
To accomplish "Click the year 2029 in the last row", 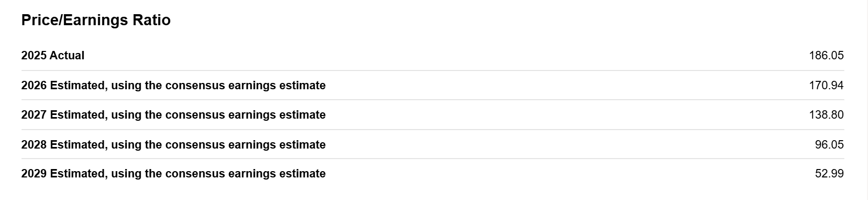I will pyautogui.click(x=34, y=174).
